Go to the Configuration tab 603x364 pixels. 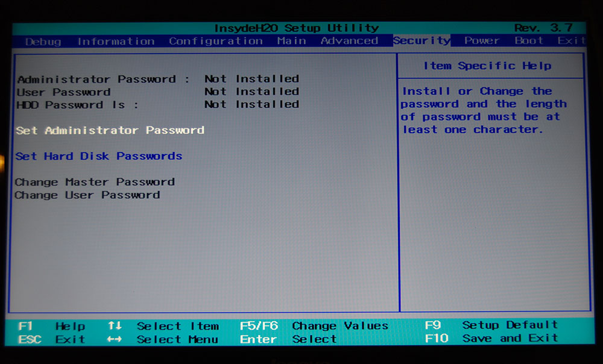[x=216, y=41]
